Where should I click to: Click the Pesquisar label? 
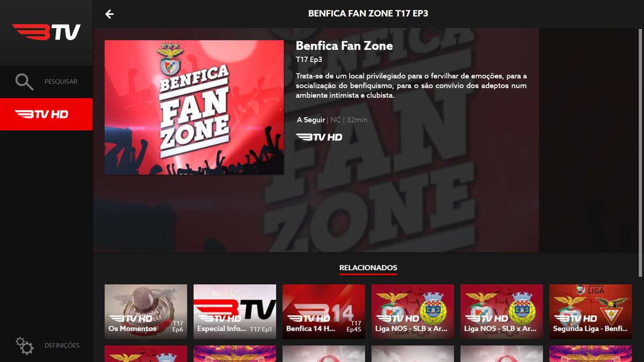click(x=61, y=82)
